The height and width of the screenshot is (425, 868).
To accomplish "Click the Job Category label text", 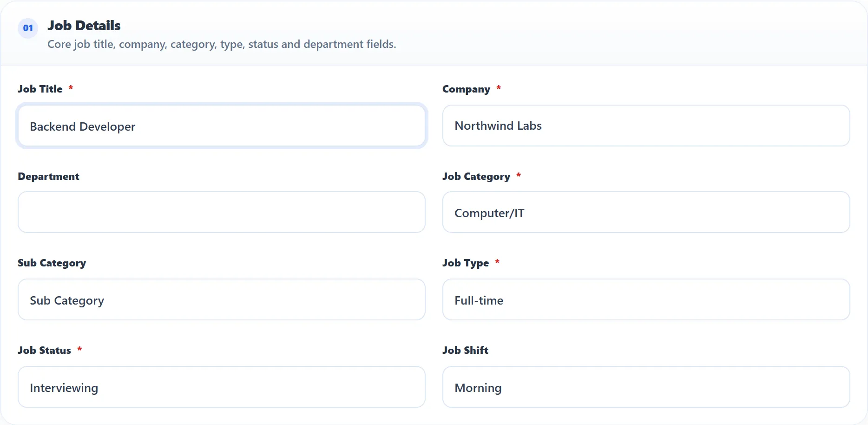I will (476, 177).
